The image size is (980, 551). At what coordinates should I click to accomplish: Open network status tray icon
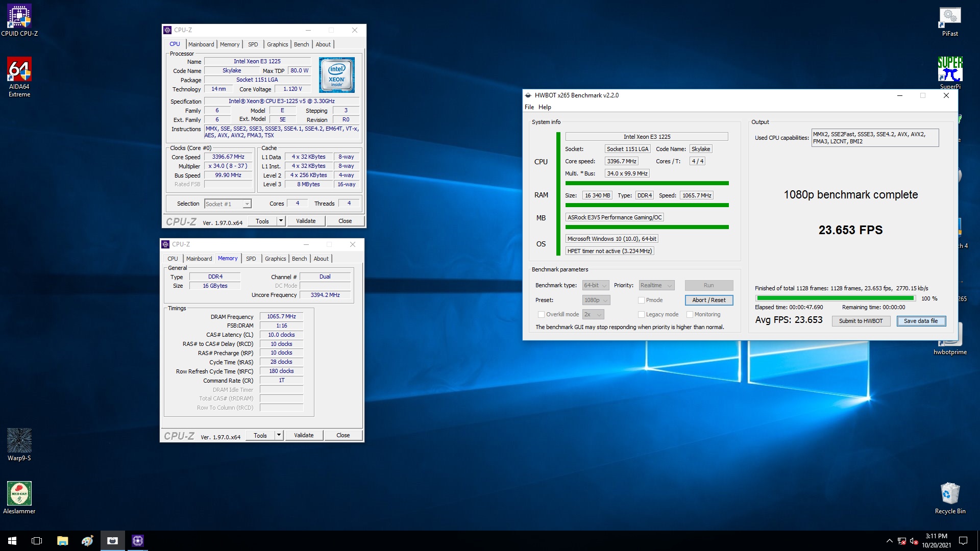click(901, 541)
